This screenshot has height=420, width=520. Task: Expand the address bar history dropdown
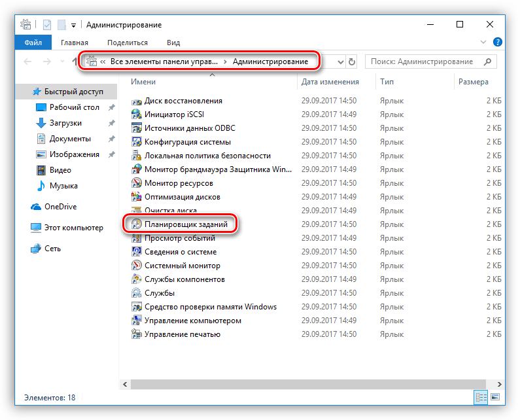[340, 61]
